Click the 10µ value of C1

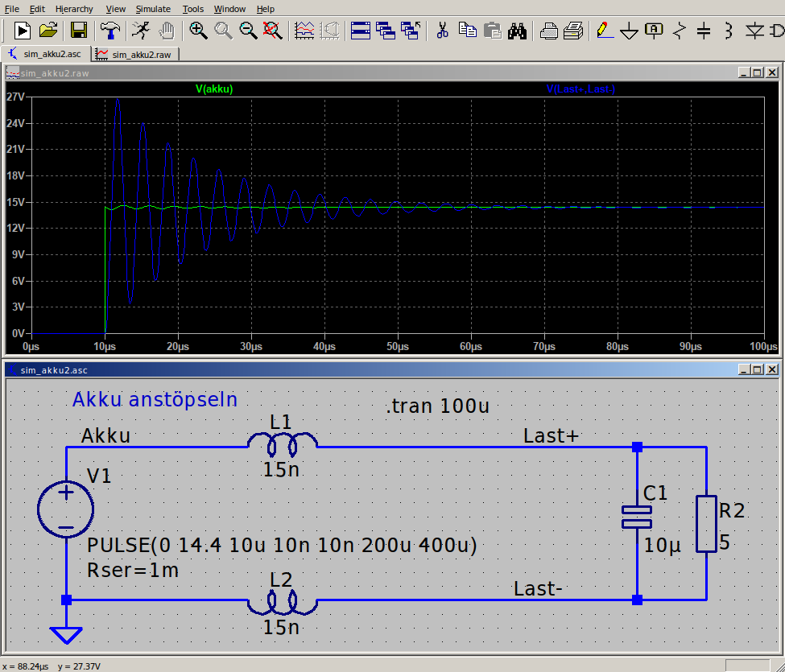click(x=663, y=546)
